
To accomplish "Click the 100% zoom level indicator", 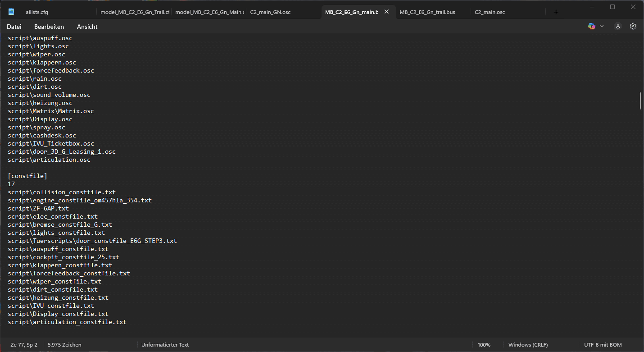I will [x=484, y=345].
